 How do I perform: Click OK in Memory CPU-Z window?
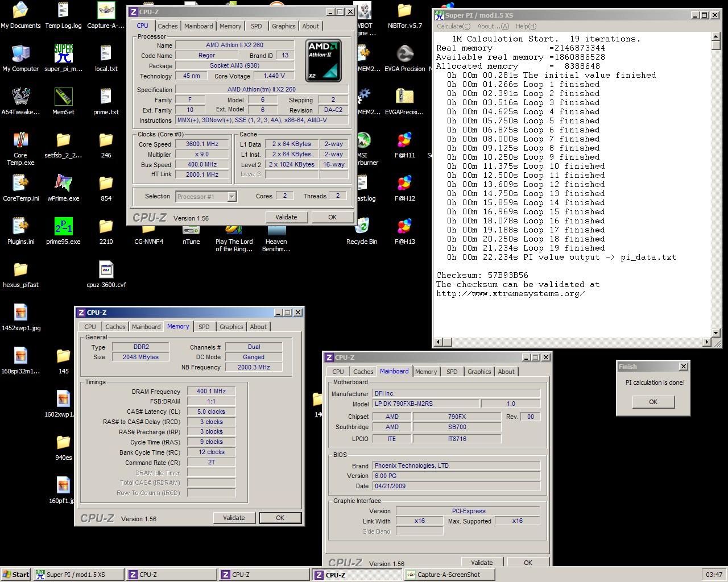coord(280,518)
